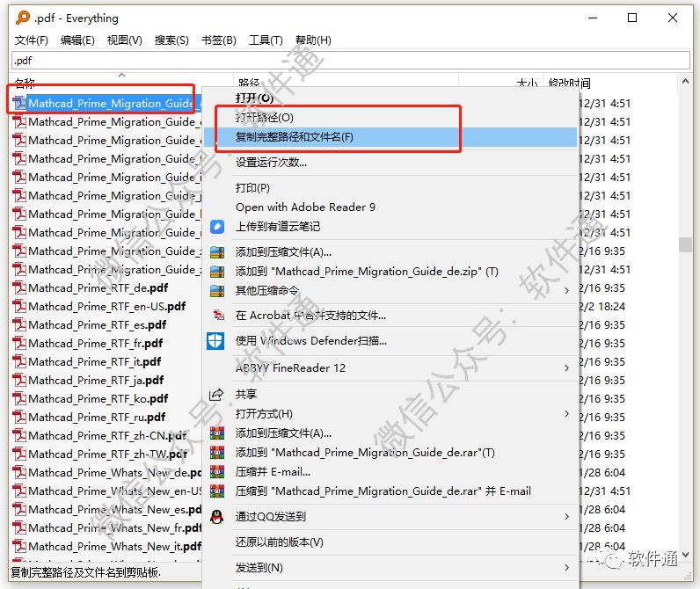Choose 还原以前的版本(V)
Viewport: 700px width, 589px height.
280,542
